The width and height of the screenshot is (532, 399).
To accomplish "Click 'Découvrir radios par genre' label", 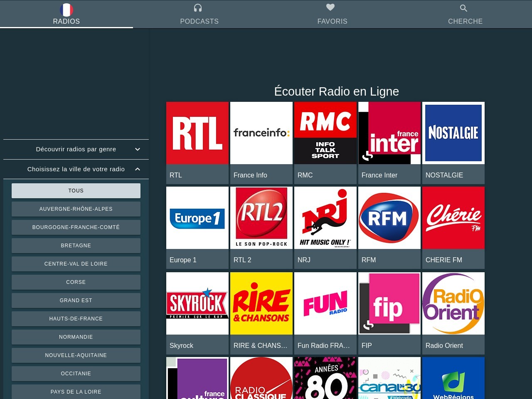I will [76, 149].
